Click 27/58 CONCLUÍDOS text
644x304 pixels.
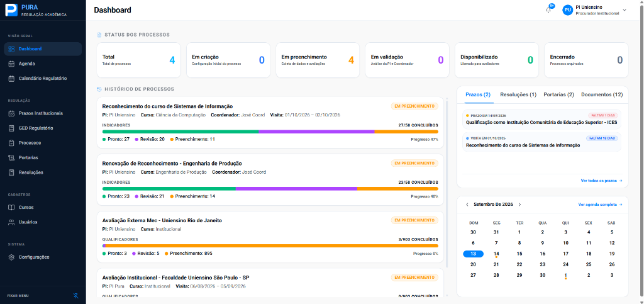[x=418, y=125]
